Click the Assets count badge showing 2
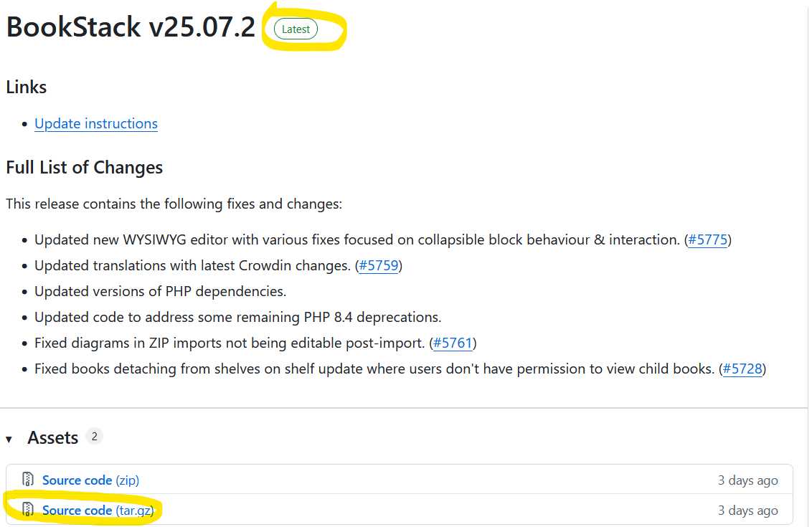This screenshot has width=812, height=527. point(94,436)
